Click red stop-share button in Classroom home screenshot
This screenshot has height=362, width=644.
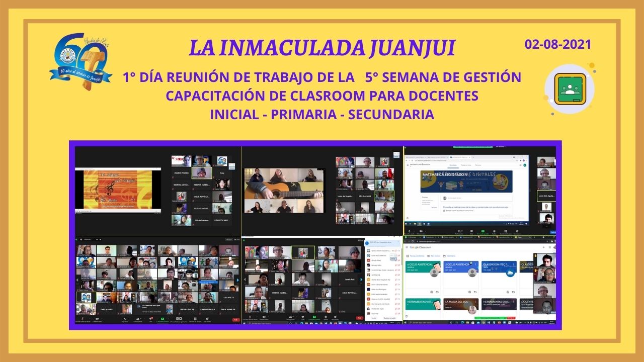pyautogui.click(x=511, y=318)
